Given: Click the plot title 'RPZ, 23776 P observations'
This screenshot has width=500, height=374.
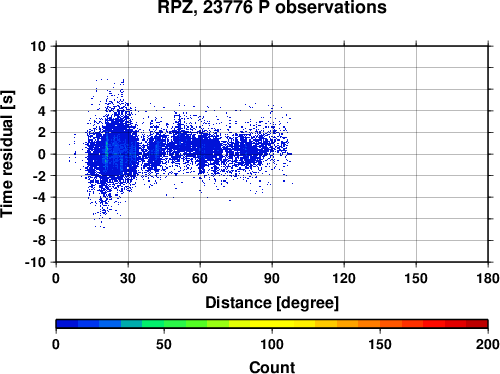Looking at the screenshot, I should (272, 7).
